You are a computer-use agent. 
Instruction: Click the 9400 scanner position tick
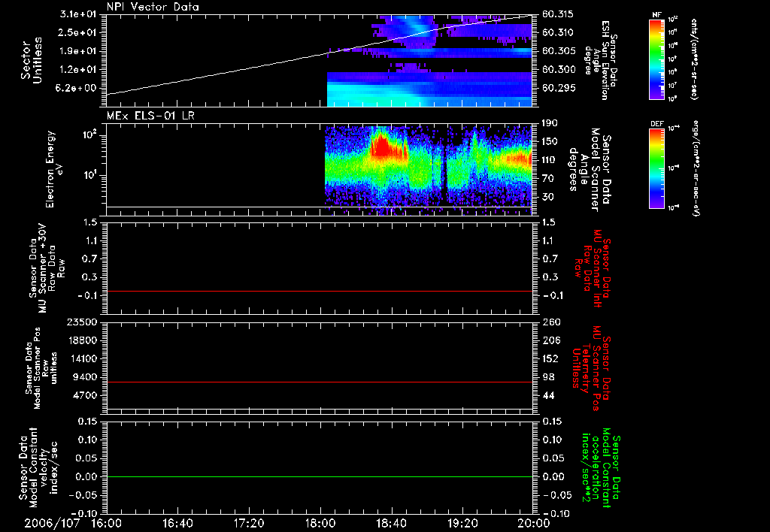[x=84, y=377]
